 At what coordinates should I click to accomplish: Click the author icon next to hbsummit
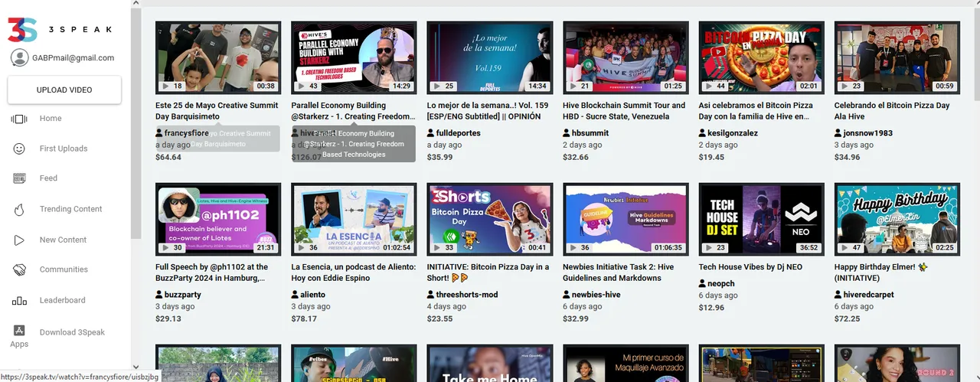(567, 133)
